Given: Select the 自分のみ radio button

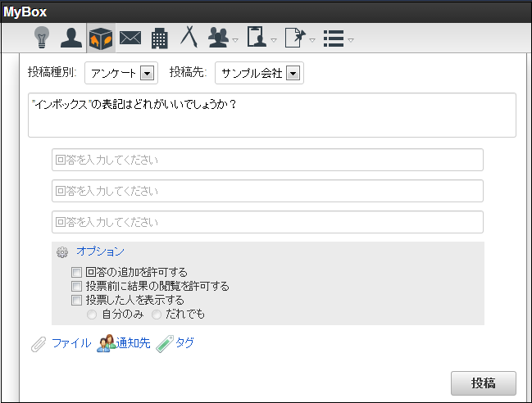Looking at the screenshot, I should point(92,315).
